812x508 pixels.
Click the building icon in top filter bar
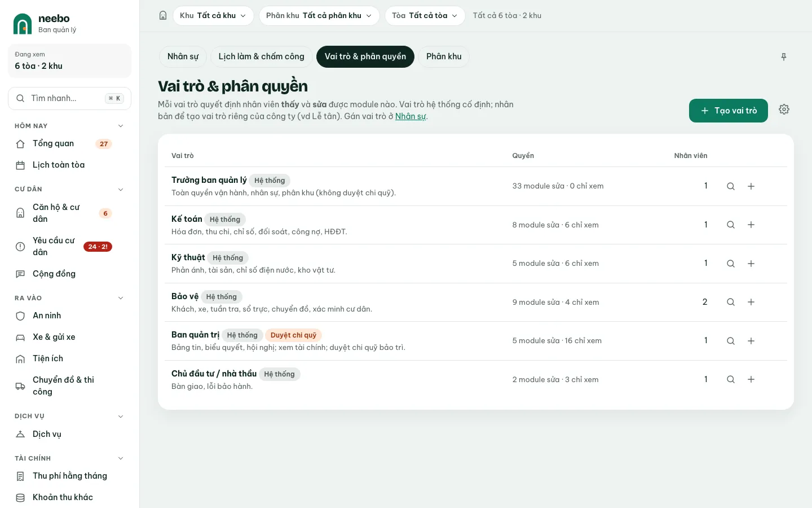click(x=163, y=16)
